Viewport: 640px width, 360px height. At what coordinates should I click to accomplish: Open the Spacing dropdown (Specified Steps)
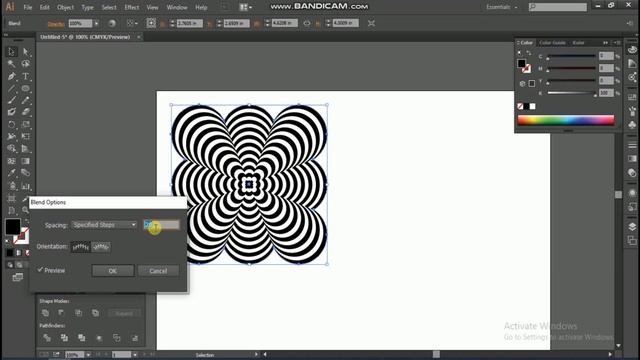[104, 225]
